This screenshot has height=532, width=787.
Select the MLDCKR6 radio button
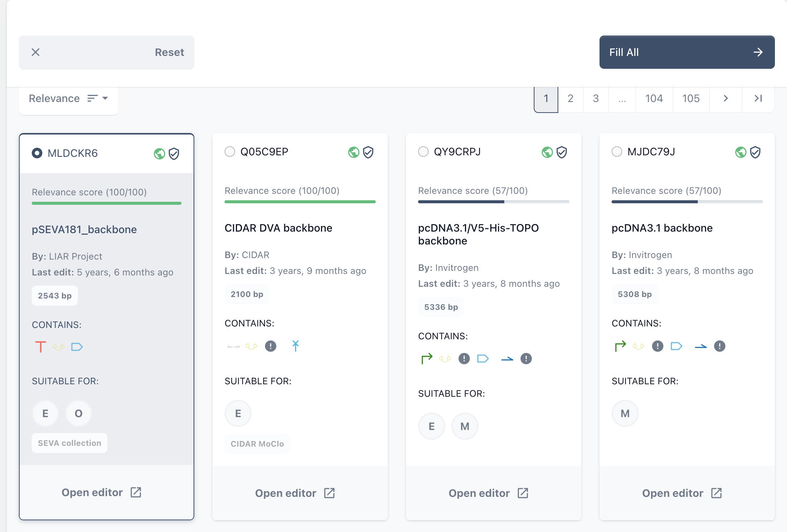point(37,153)
